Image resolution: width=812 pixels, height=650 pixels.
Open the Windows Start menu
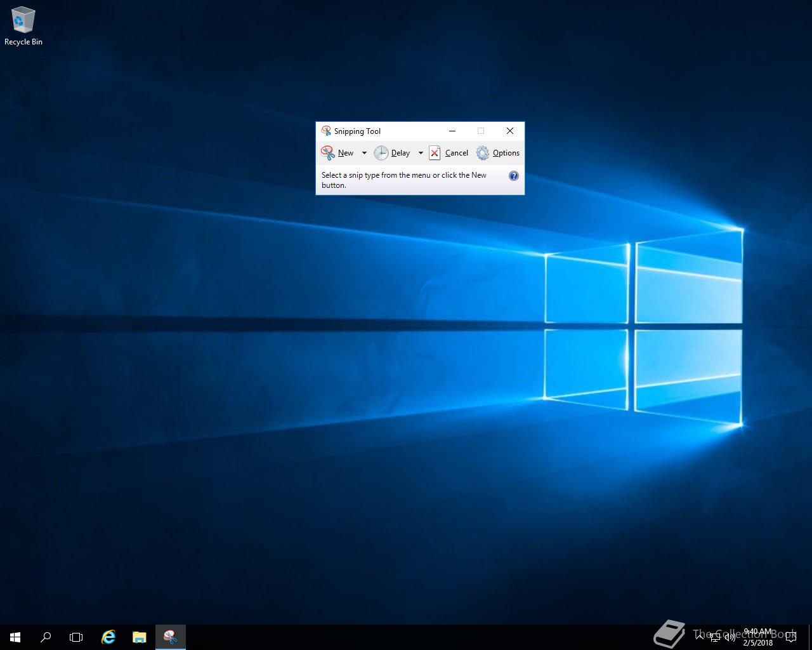point(15,637)
